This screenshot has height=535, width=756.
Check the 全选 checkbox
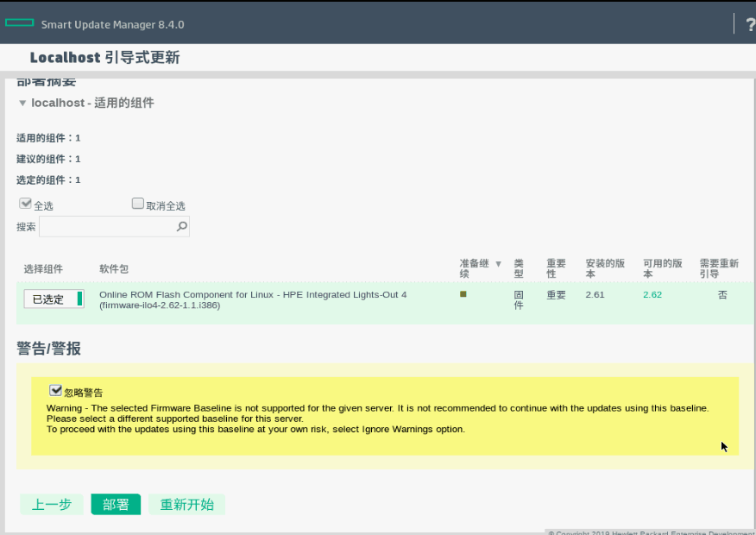click(x=26, y=205)
